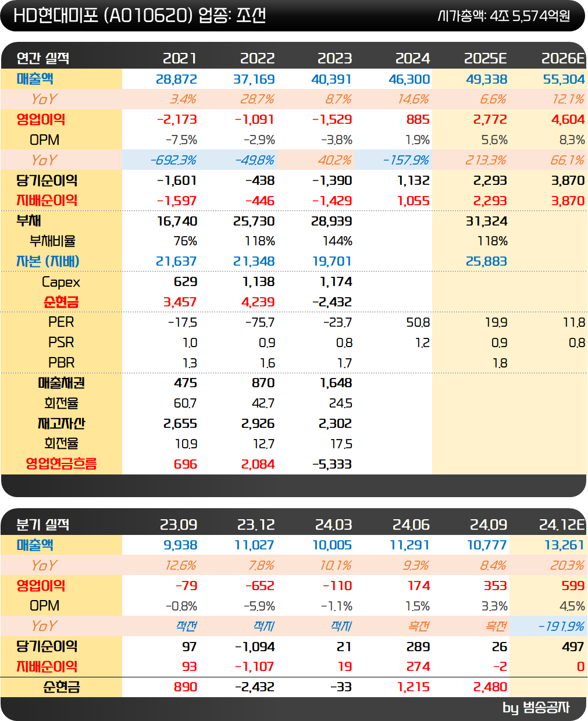Click the 2026E column header

tap(562, 58)
